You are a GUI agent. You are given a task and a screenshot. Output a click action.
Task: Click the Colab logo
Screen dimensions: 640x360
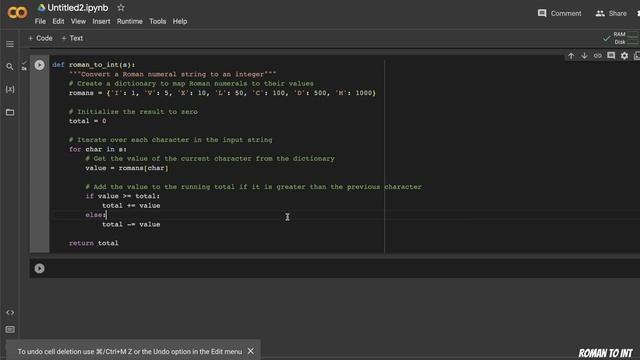click(18, 13)
